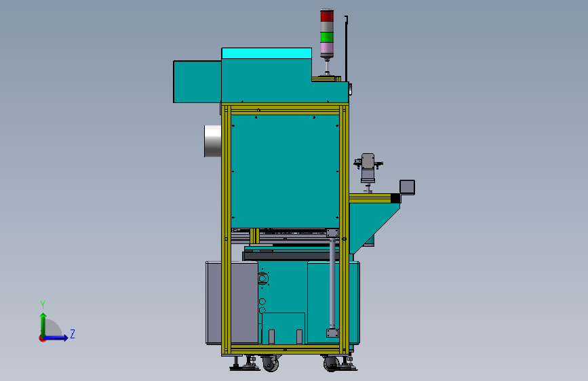Screen dimensions: 588x381
Task: Pick the gray motor assembly on the right
Action: coord(368,168)
